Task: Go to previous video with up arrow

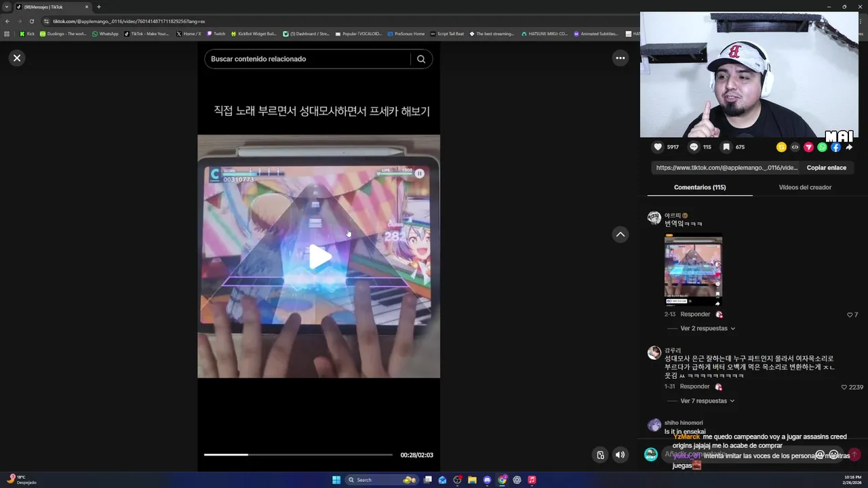Action: (620, 235)
